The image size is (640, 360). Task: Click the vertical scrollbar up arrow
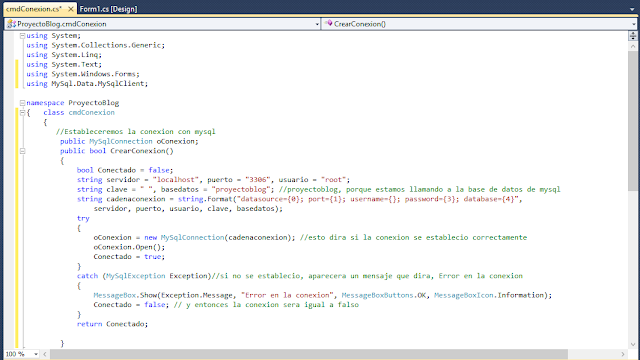[633, 46]
